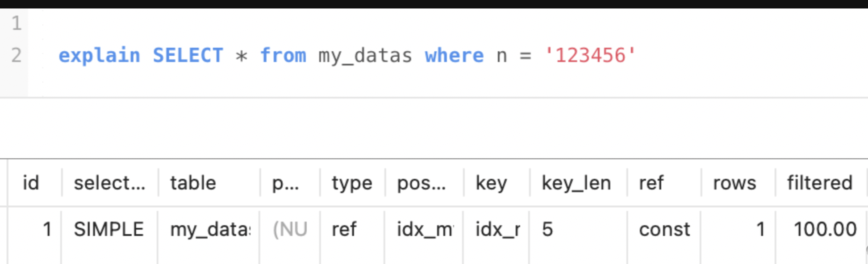This screenshot has width=868, height=264.
Task: Click the id column header
Action: 31,183
